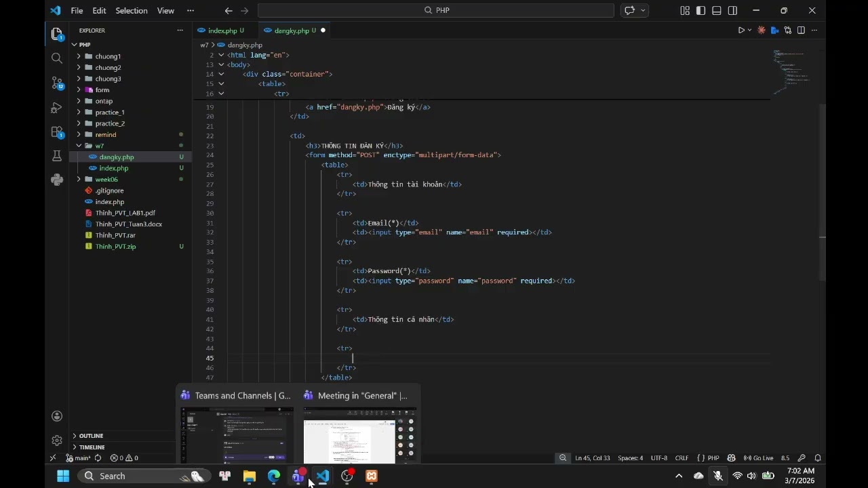The height and width of the screenshot is (488, 868).
Task: Open Windows Start button on the taskbar
Action: click(x=63, y=476)
